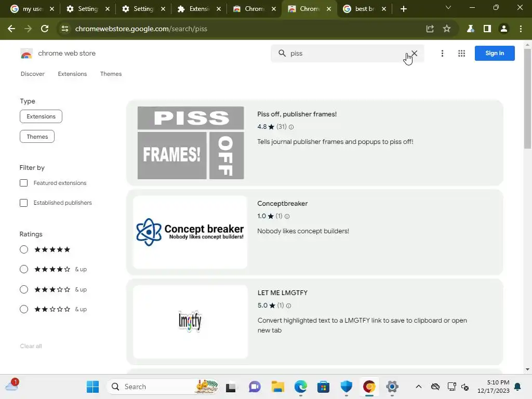Open a new browser tab
532x399 pixels.
point(403,9)
